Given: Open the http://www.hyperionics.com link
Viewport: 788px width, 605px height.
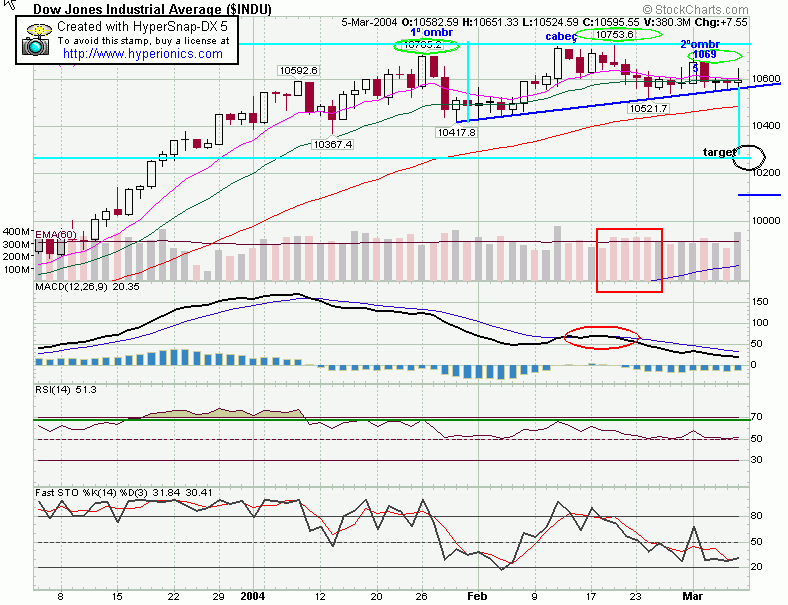Looking at the screenshot, I should [142, 54].
